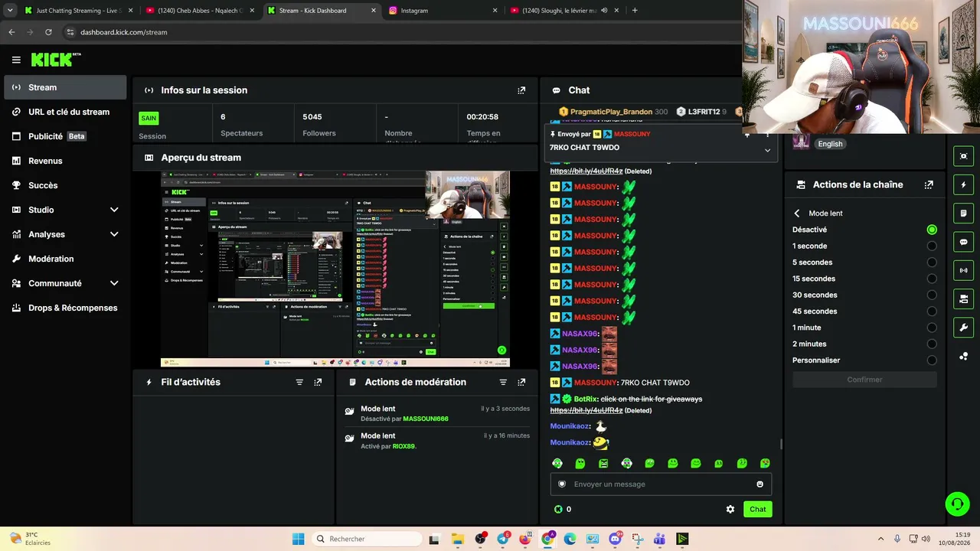Click the MASSOUNI666 username in moderation log
Screen dimensions: 980x551
click(x=426, y=419)
